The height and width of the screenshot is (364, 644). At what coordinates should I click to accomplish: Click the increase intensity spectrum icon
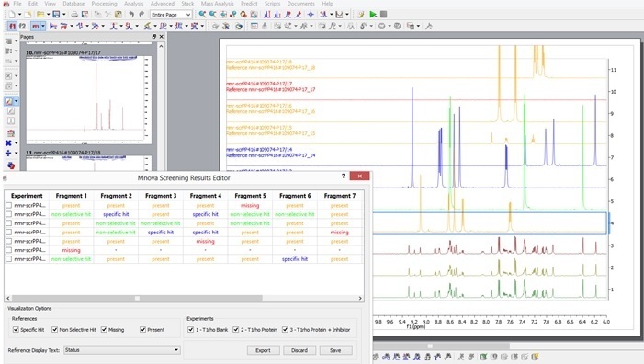267,15
